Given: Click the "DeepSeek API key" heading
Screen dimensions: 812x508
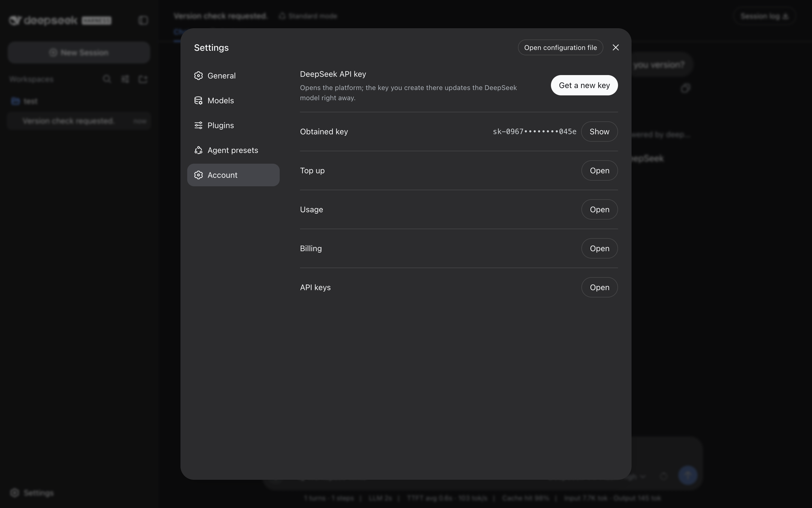Looking at the screenshot, I should (x=333, y=74).
